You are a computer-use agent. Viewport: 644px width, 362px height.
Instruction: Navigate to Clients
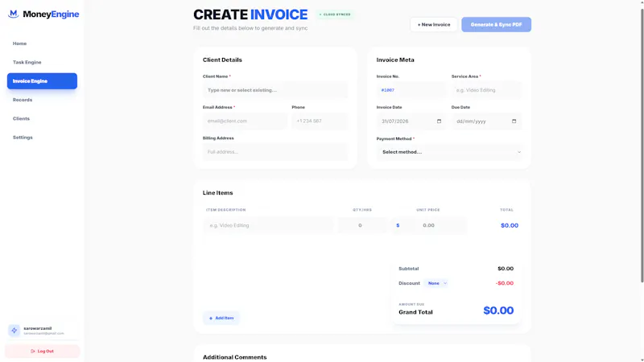coord(21,118)
